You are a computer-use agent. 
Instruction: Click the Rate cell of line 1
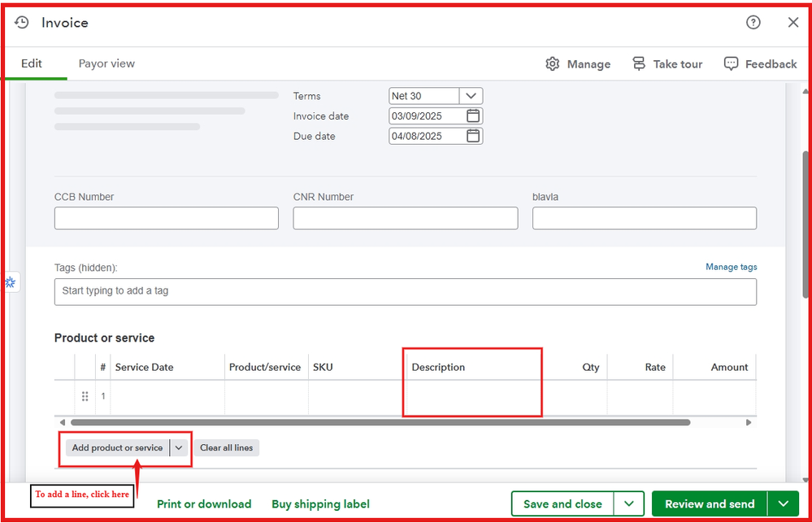pos(640,397)
